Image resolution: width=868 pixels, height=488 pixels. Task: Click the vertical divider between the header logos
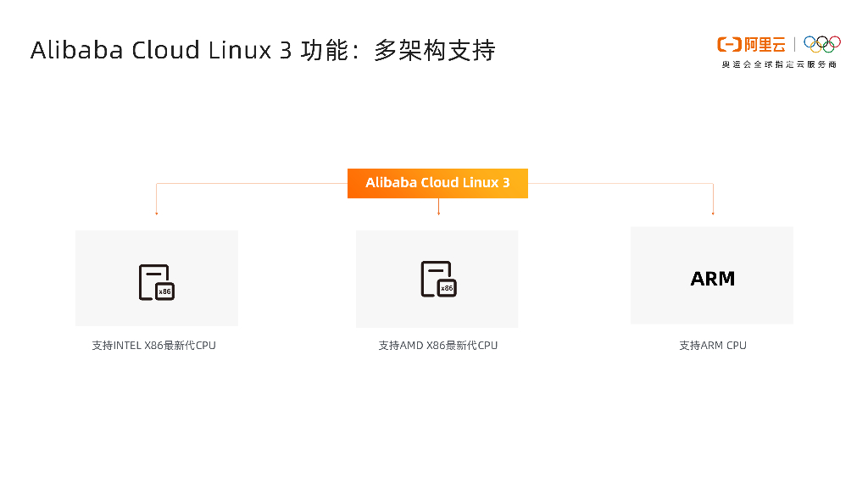[795, 44]
